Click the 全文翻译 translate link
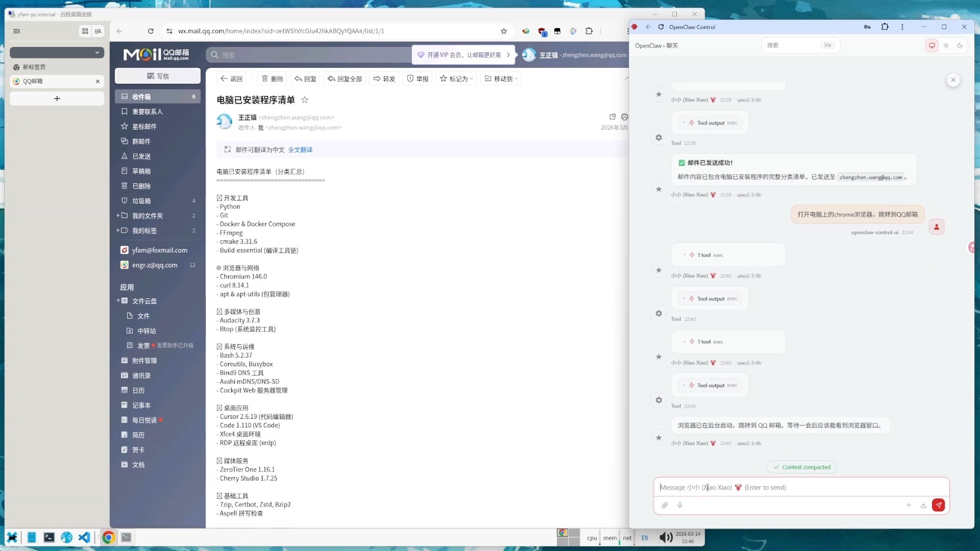The width and height of the screenshot is (980, 551). (300, 149)
